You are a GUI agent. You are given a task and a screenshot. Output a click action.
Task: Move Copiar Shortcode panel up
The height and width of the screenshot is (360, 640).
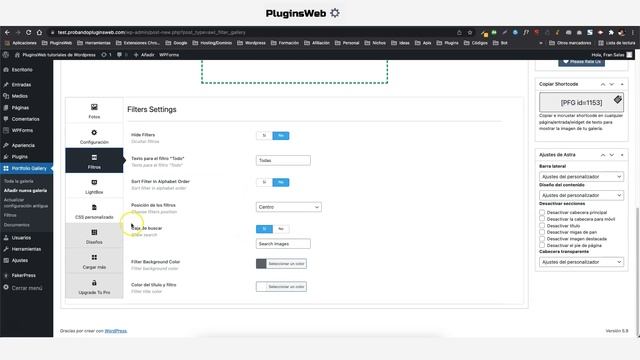click(x=603, y=84)
